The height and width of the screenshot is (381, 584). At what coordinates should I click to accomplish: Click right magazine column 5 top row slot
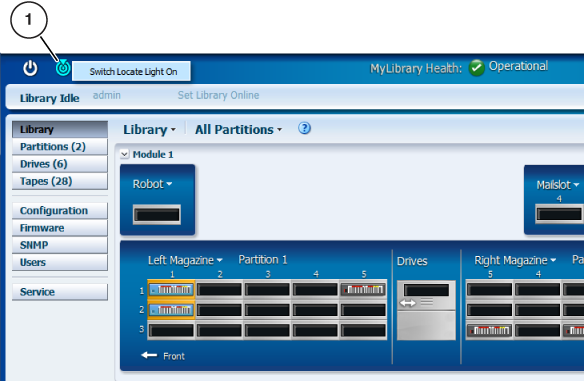(490, 290)
